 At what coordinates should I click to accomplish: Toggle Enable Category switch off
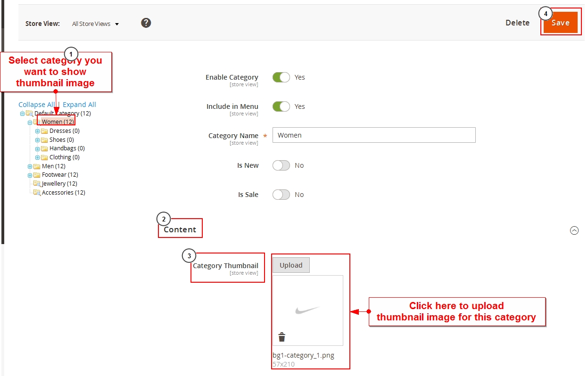click(281, 77)
